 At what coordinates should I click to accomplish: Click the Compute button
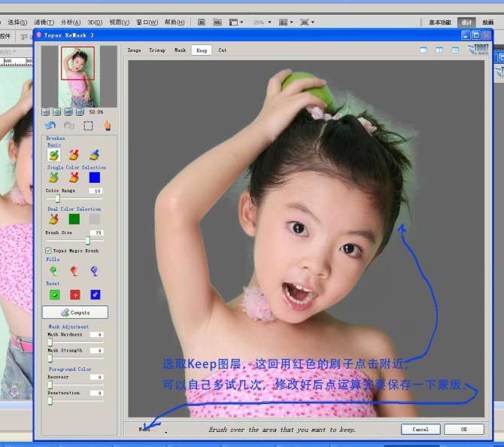(75, 312)
